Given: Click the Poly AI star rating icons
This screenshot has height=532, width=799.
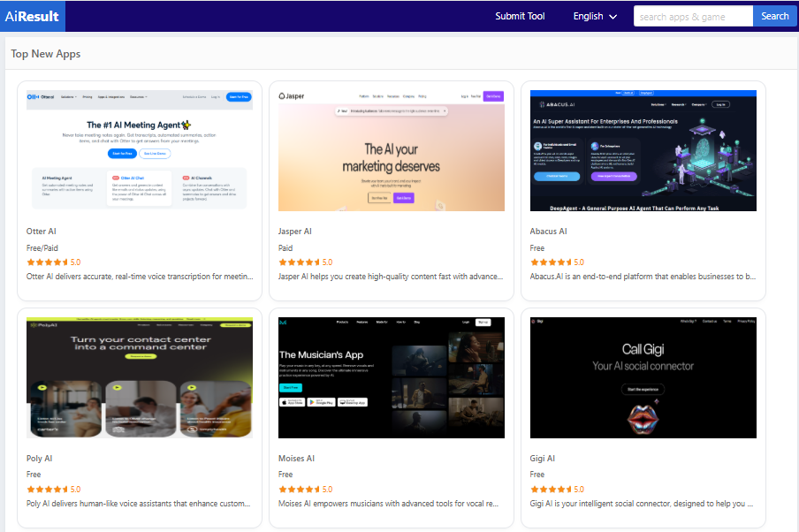Looking at the screenshot, I should [48, 490].
